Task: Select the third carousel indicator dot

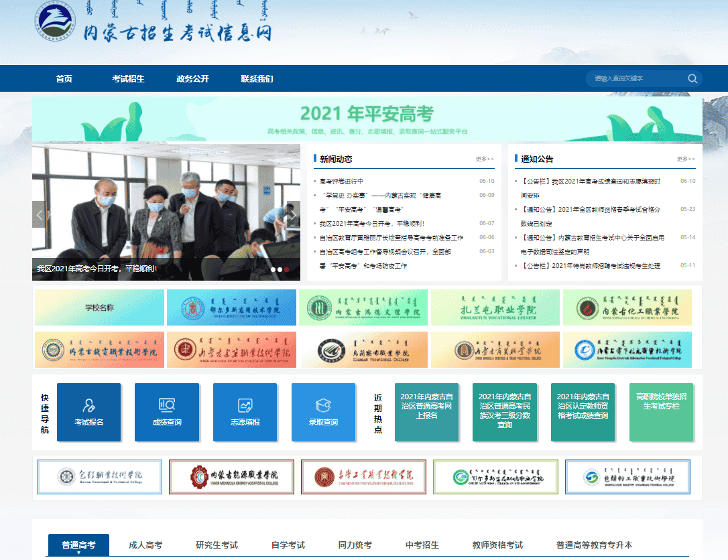Action: pos(287,269)
